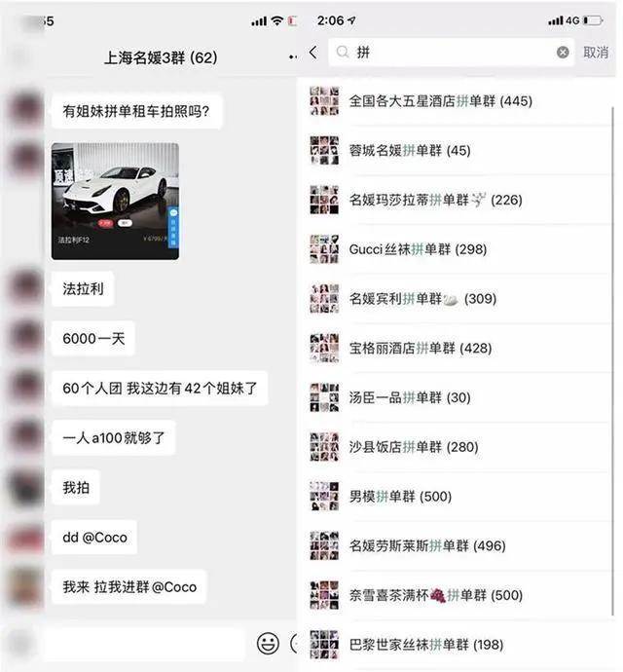Viewport: 623px width, 672px height.
Task: Open the Ferrari F12 car image
Action: [x=115, y=201]
